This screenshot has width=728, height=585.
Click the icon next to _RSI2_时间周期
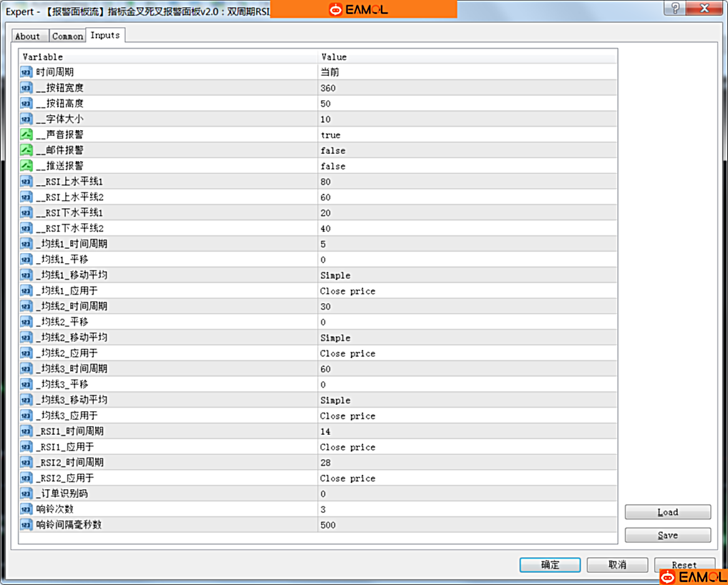click(26, 463)
